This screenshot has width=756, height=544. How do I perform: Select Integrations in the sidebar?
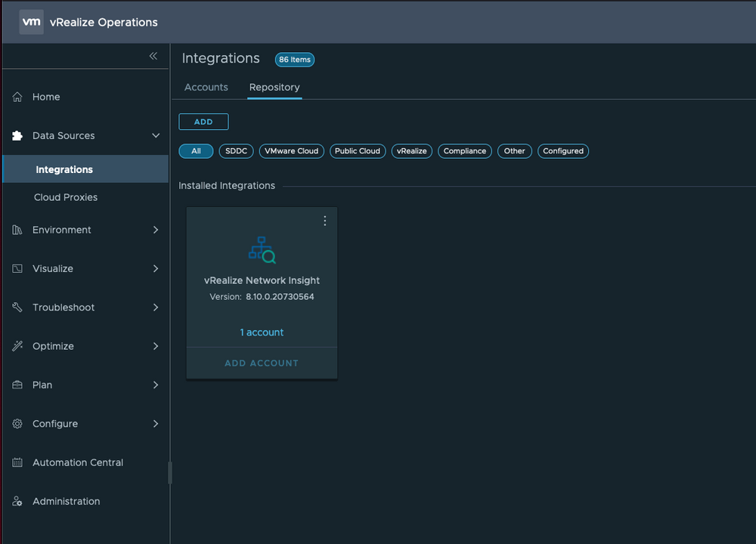(x=85, y=169)
